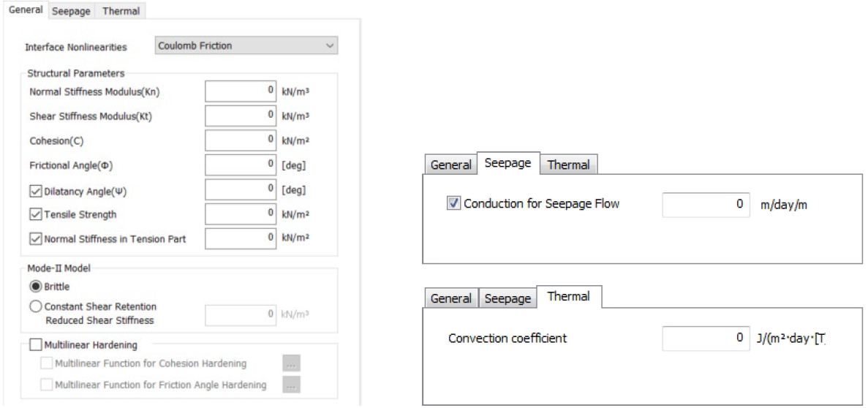Open Interface Nonlinearities Coulomb Friction dropdown

coord(246,46)
